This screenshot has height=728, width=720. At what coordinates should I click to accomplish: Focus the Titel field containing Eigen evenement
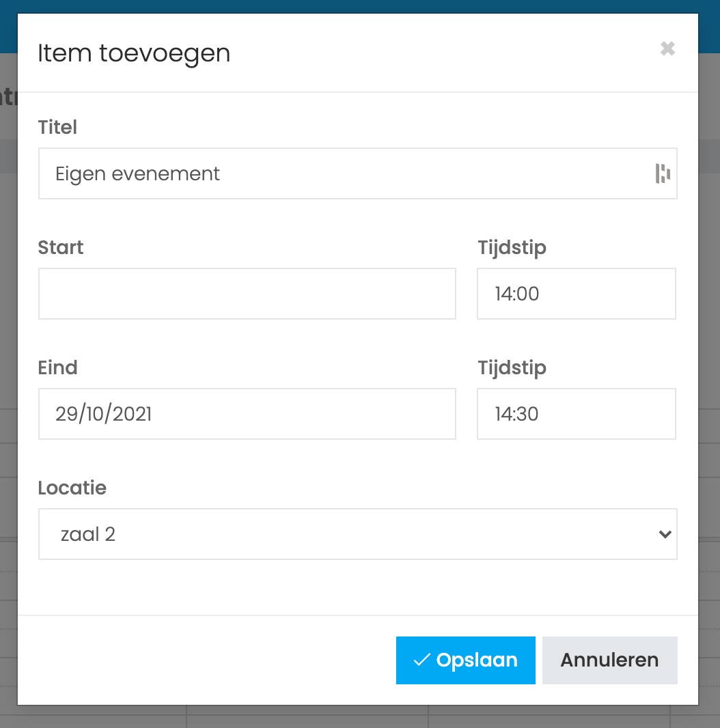(x=358, y=173)
